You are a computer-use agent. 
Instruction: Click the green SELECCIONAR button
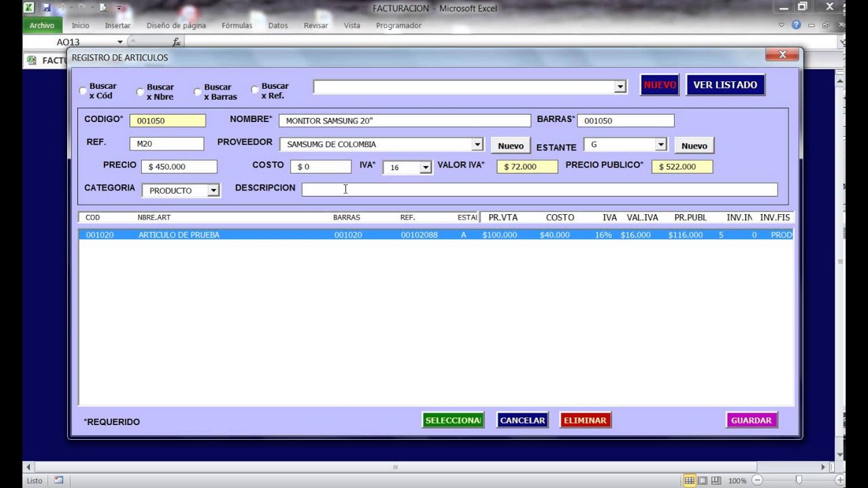pos(453,420)
